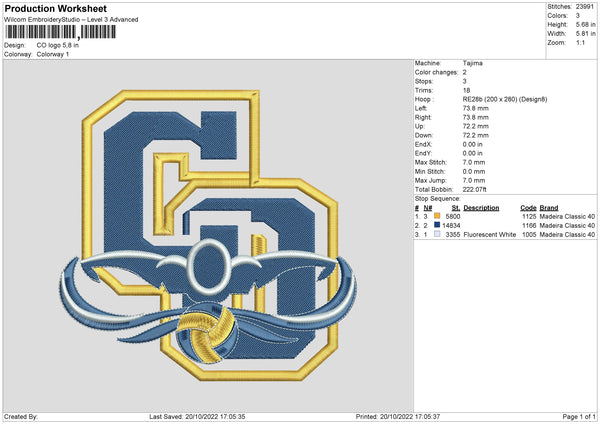Click the 'Max Jump:' label
The height and width of the screenshot is (424, 600).
[x=431, y=180]
